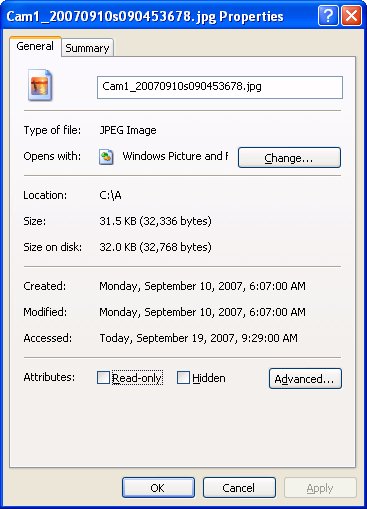Screen dimensions: 367x509
Task: Click the dialog title bar text
Action: coord(145,17)
